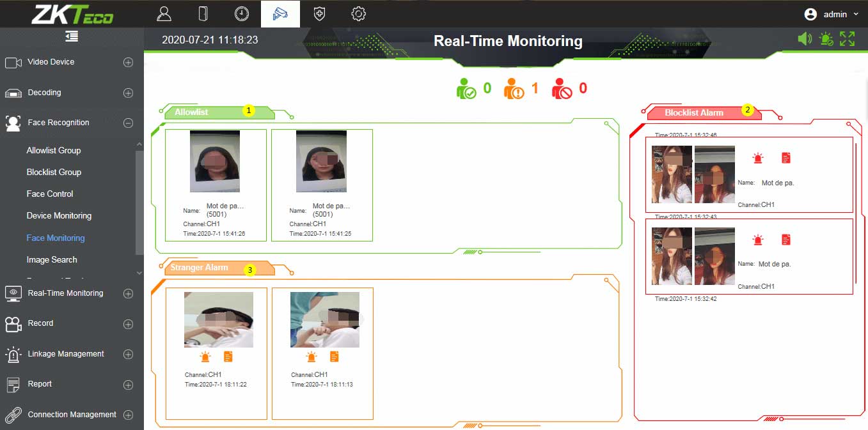868x430 pixels.
Task: Mute the alarm sound speaker icon
Action: click(805, 39)
